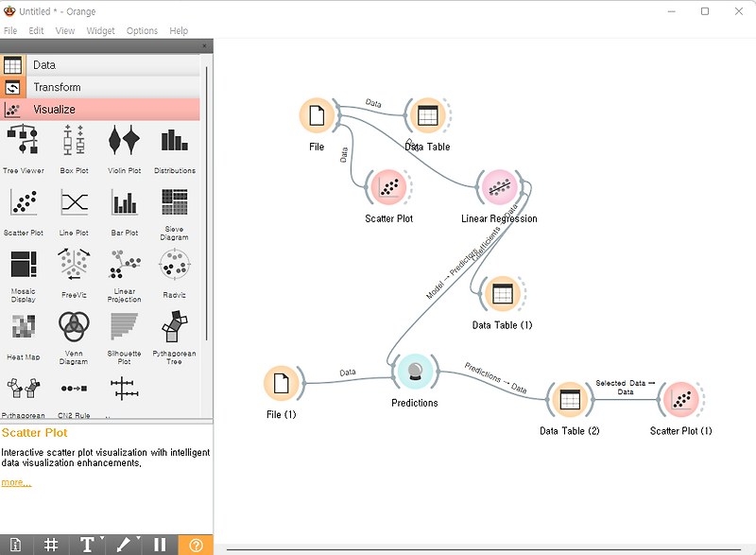The image size is (756, 555).
Task: Select the Line Plot widget
Action: [x=74, y=211]
